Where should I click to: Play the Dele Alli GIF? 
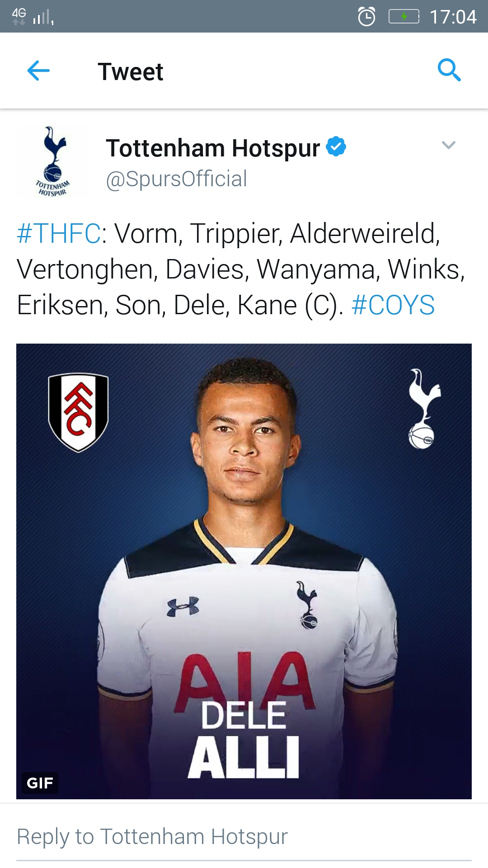pyautogui.click(x=244, y=571)
